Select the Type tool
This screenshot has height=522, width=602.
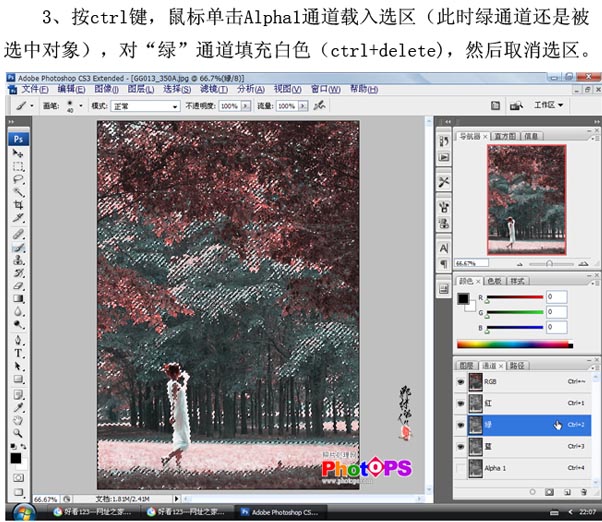tap(18, 353)
